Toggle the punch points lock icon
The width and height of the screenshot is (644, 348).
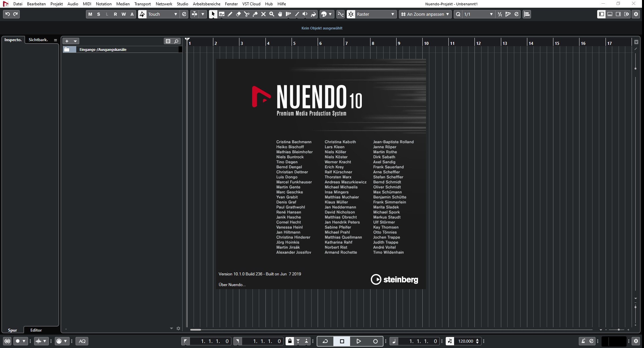pos(290,341)
